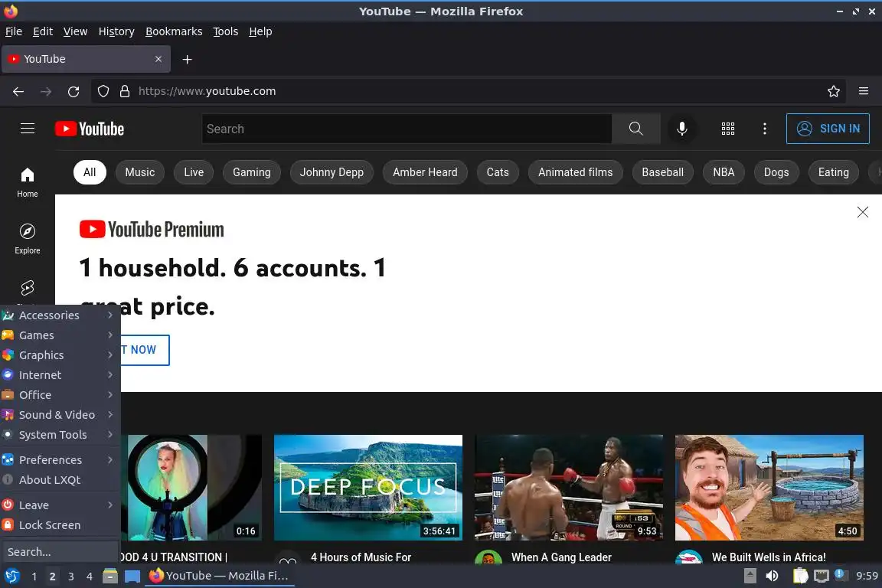Open We Built Wells in Africa thumbnail
The width and height of the screenshot is (882, 588).
point(769,487)
